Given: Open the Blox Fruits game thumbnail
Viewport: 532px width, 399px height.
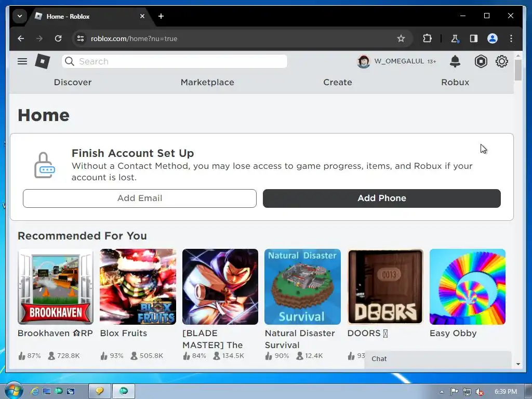Looking at the screenshot, I should click(x=138, y=287).
